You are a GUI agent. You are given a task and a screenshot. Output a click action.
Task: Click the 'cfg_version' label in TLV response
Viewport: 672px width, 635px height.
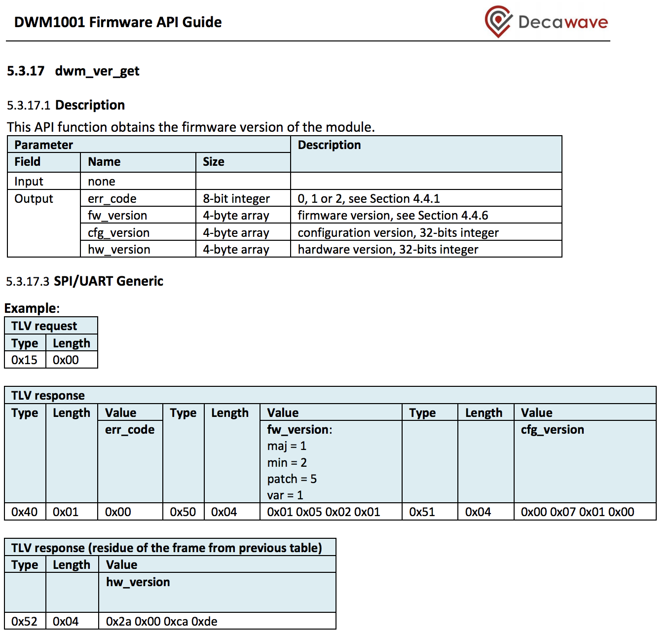click(x=553, y=430)
